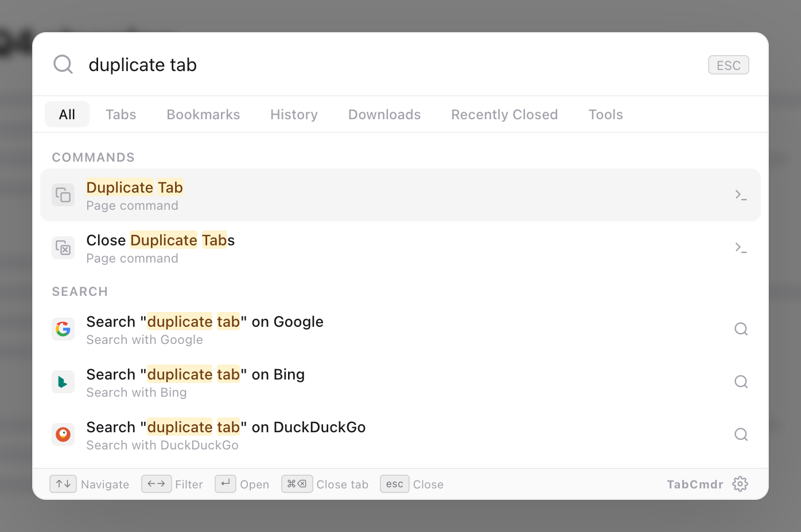Image resolution: width=801 pixels, height=532 pixels.
Task: Click the terminal prompt icon on the Duplicate Tab row
Action: [x=741, y=195]
